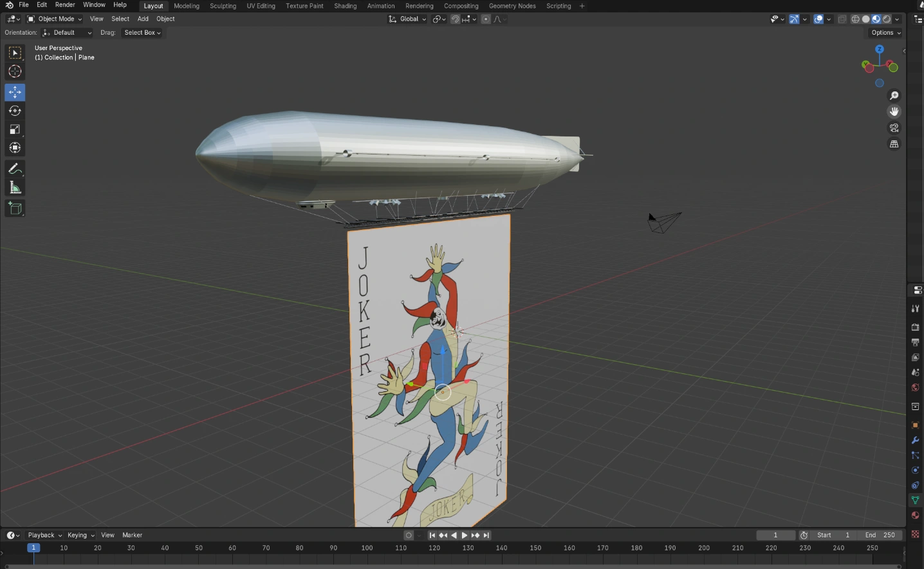Toggle snapping magnet button
924x569 pixels.
[x=456, y=19]
